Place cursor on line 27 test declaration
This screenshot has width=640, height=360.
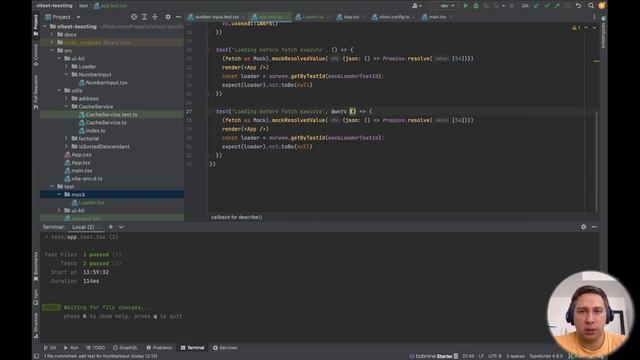[x=294, y=111]
